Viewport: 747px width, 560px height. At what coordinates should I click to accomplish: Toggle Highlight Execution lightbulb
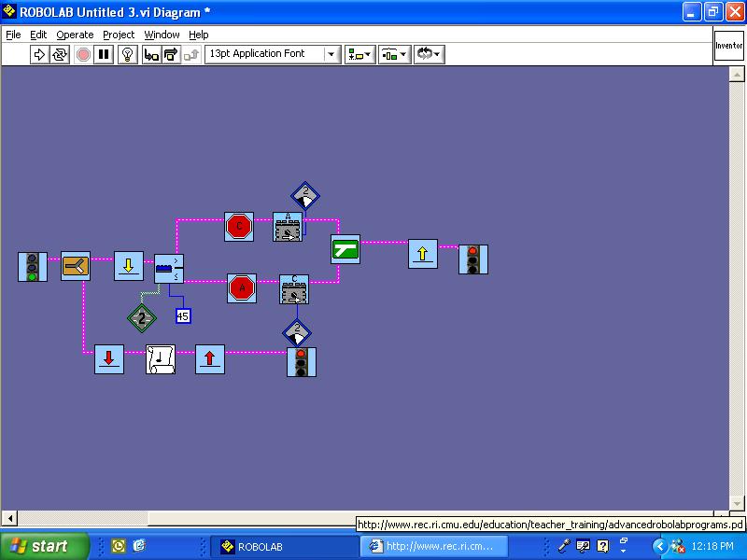point(127,54)
